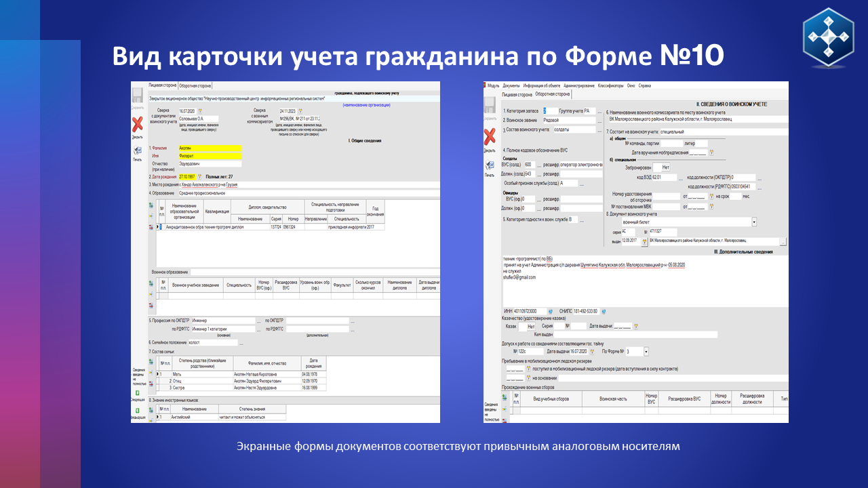Open the calendar next to Дата рождения 27.10.1997
868x488 pixels.
pyautogui.click(x=200, y=176)
